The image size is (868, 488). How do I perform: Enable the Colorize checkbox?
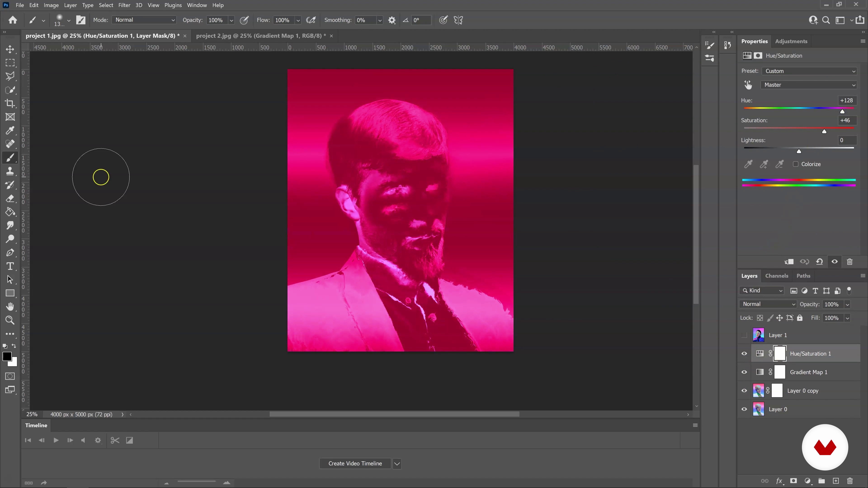[796, 164]
